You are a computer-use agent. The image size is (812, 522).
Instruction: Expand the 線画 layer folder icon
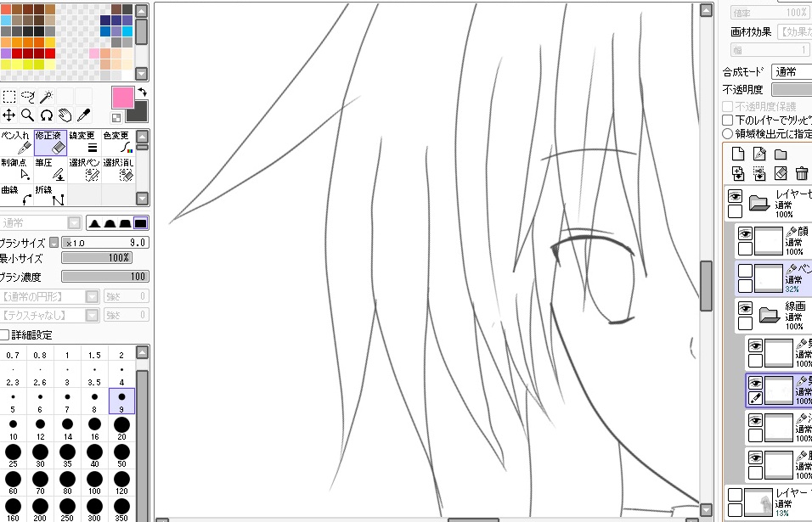click(769, 314)
